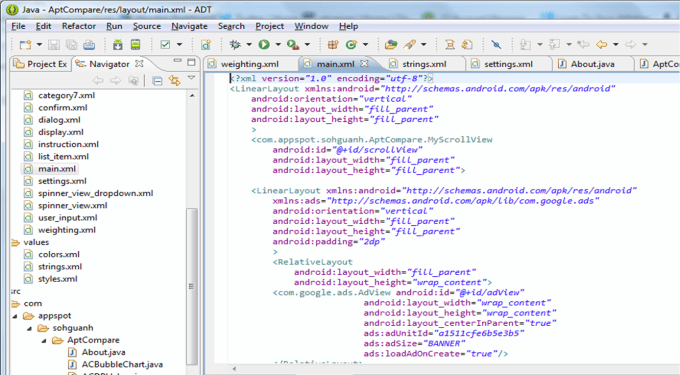Click the New Android XML file icon

(206, 45)
